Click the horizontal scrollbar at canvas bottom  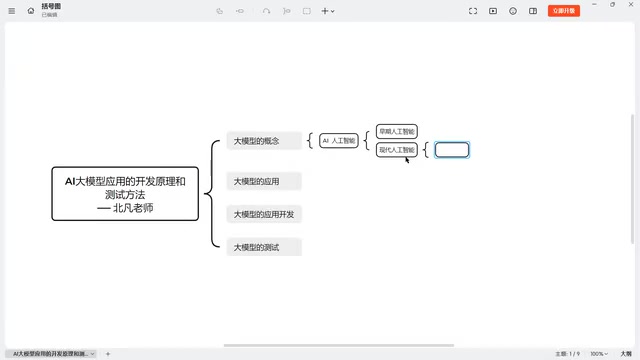tap(339, 345)
